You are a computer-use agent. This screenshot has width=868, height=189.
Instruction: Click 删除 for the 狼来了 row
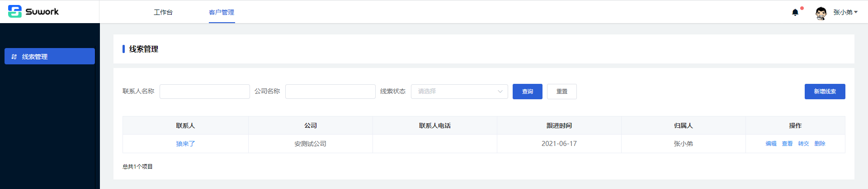coord(820,144)
